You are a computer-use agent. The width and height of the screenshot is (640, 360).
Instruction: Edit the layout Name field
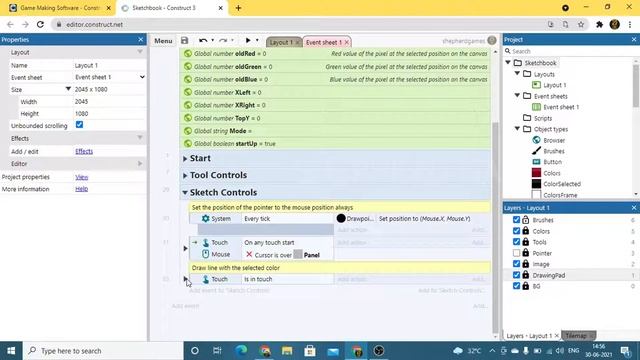pos(109,65)
